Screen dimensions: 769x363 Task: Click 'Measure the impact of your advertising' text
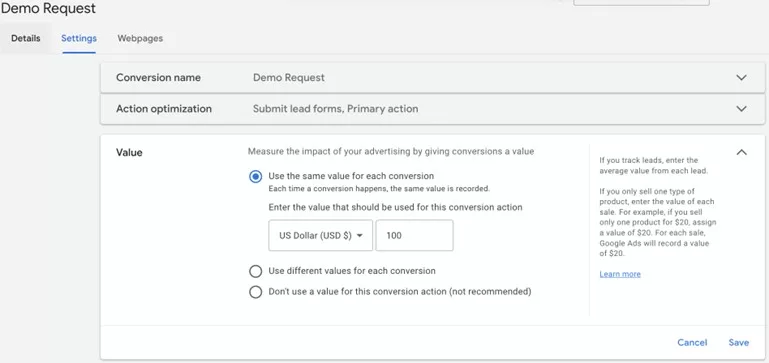point(391,152)
